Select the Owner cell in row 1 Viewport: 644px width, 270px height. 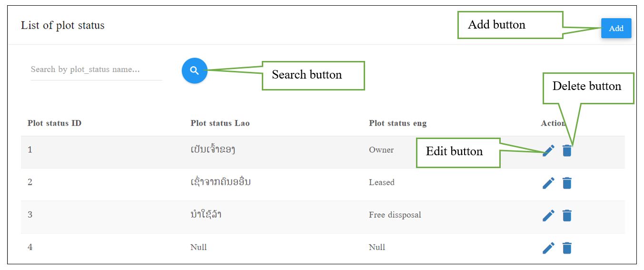click(x=381, y=150)
